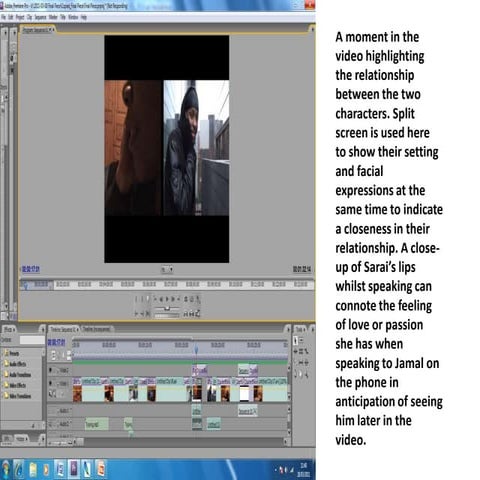
Task: Click the jog disk below shuttle slider
Action: [167, 315]
